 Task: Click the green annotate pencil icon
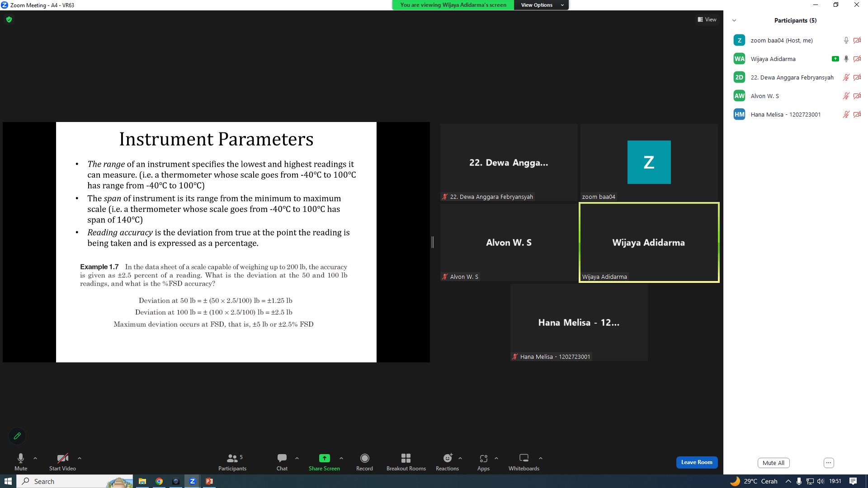click(17, 436)
